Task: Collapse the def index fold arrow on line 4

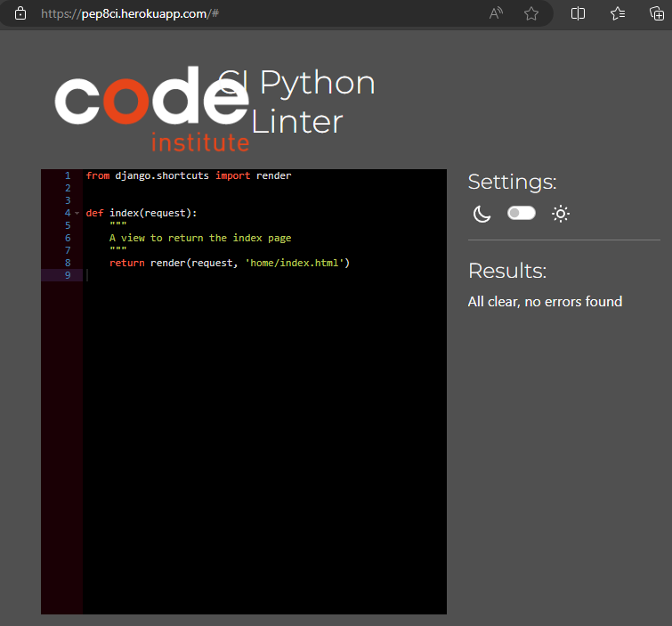Action: (77, 213)
